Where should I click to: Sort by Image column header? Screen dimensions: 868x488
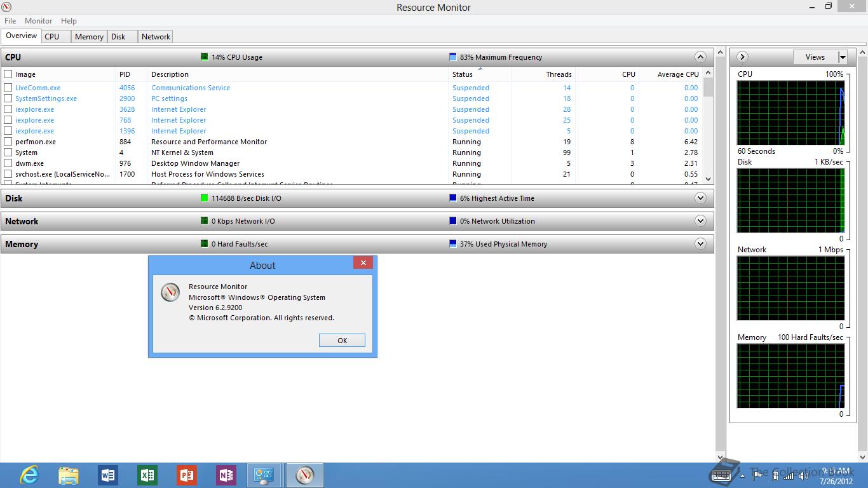click(58, 74)
